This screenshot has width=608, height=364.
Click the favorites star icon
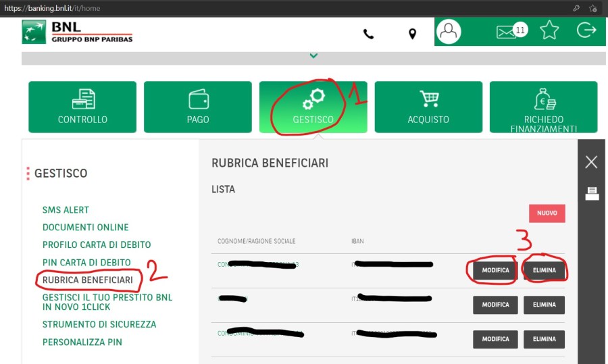pos(549,31)
